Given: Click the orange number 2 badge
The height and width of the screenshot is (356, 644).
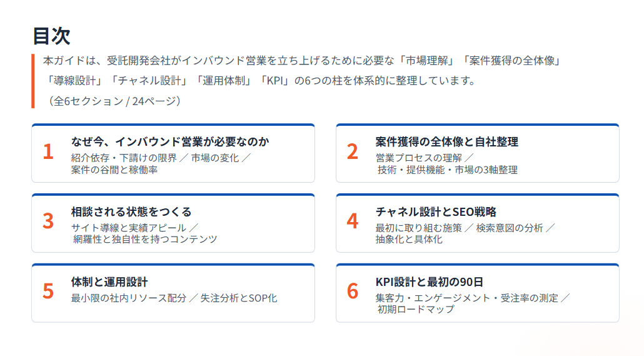Looking at the screenshot, I should pyautogui.click(x=353, y=152).
